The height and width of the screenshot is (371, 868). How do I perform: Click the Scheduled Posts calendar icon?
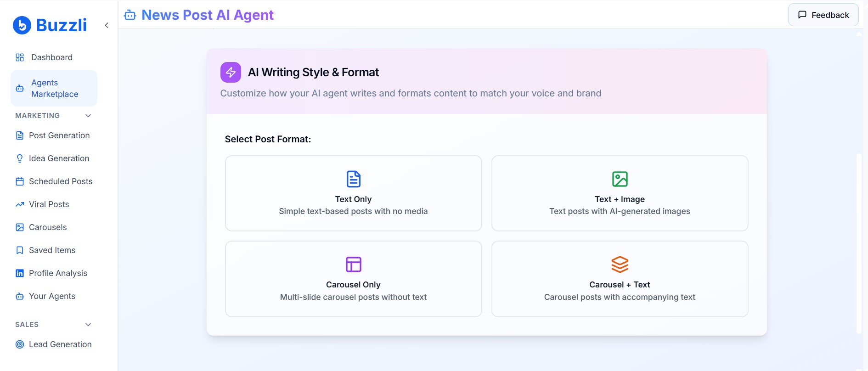pos(20,181)
